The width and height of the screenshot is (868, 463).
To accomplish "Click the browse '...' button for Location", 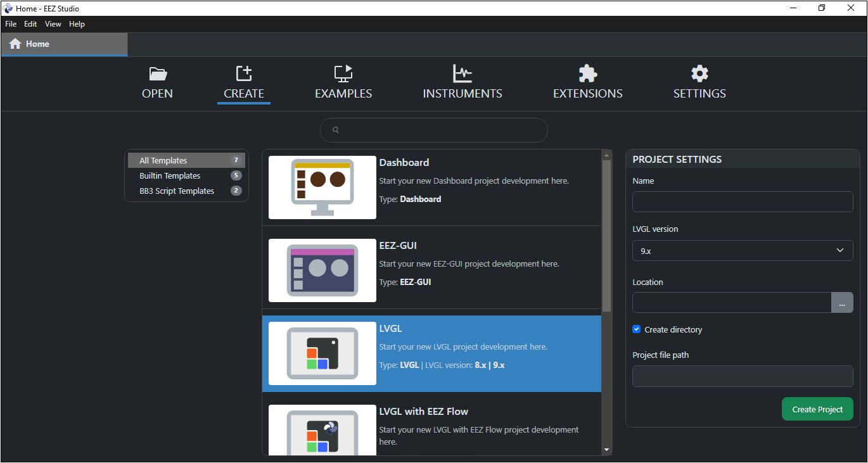I will (x=842, y=303).
